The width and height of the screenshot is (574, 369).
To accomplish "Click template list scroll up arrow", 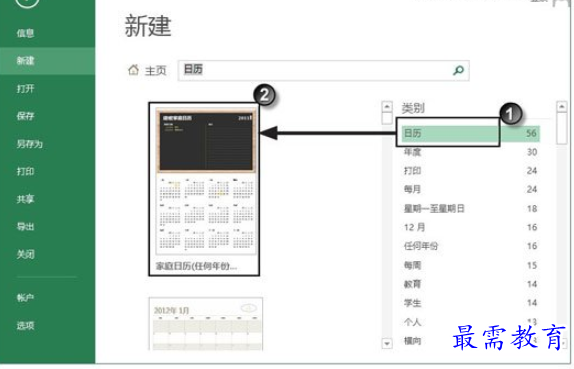I will (387, 107).
